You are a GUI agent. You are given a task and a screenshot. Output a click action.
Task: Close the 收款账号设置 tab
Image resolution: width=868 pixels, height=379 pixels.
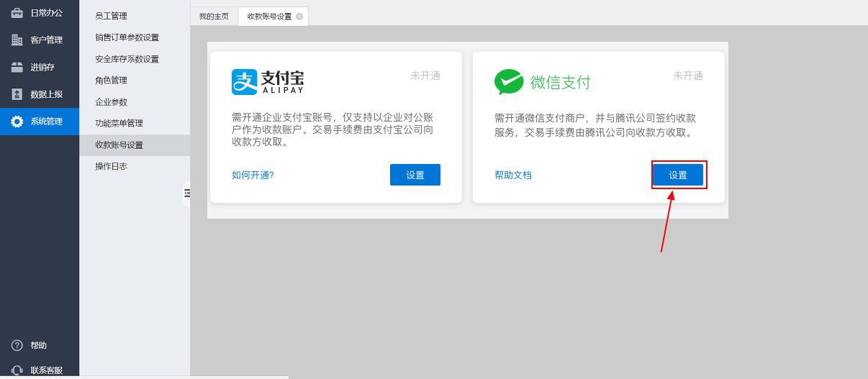point(299,17)
